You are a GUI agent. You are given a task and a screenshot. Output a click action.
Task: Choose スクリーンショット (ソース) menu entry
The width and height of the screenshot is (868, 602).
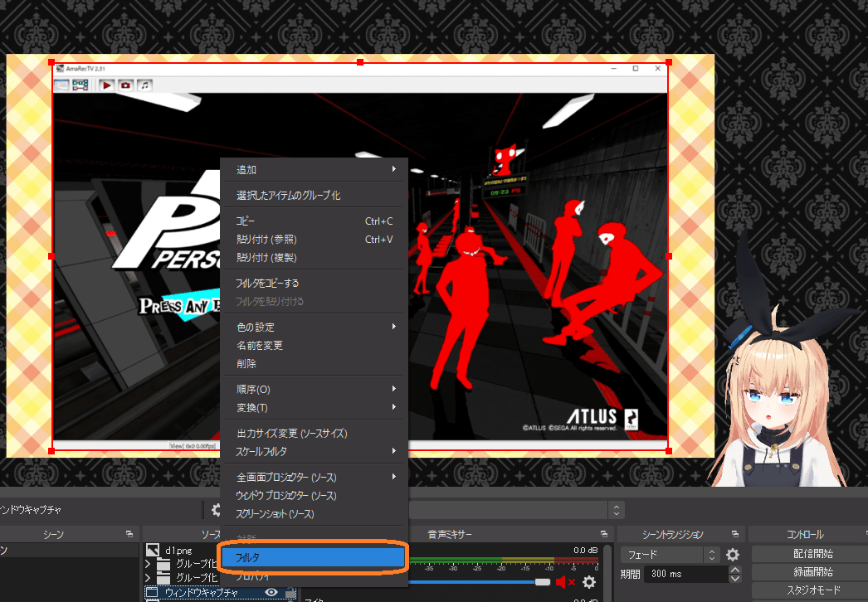(314, 513)
